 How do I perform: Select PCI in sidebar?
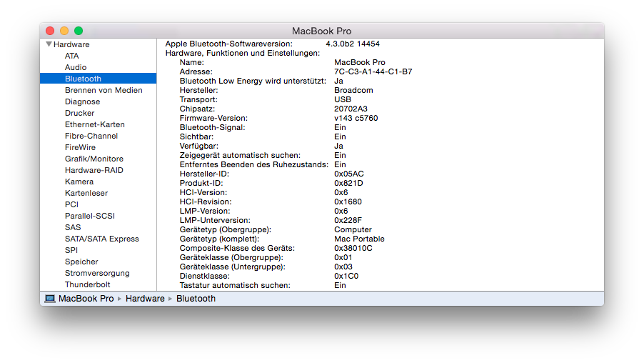pos(71,204)
